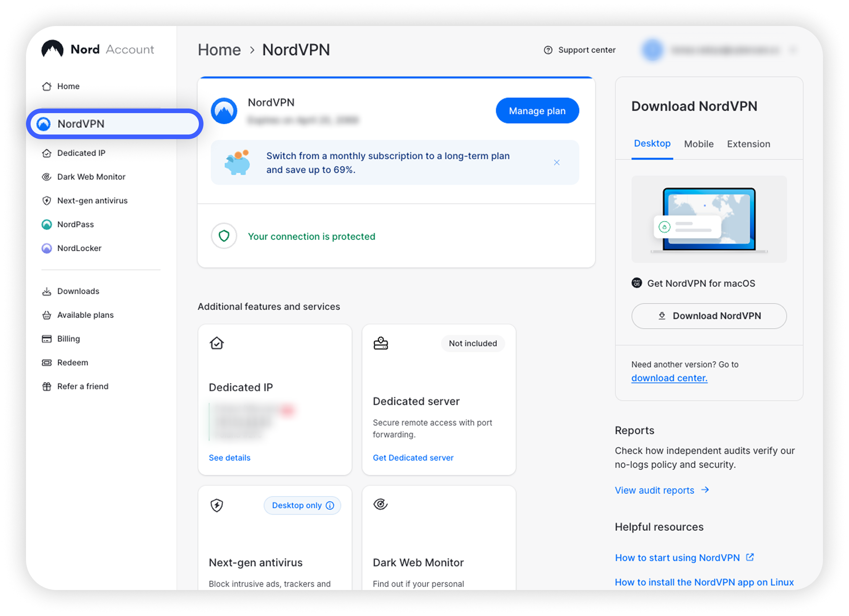Click the Next-gen antivirus card shield icon

point(217,505)
